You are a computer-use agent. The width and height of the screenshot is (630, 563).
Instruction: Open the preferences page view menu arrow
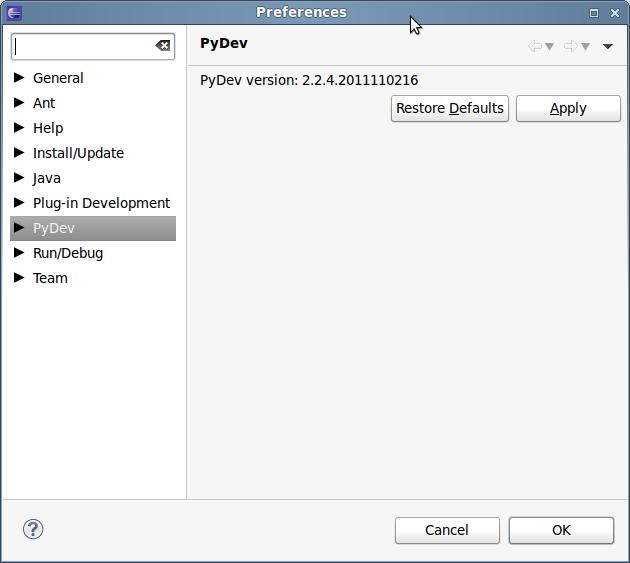[x=608, y=47]
